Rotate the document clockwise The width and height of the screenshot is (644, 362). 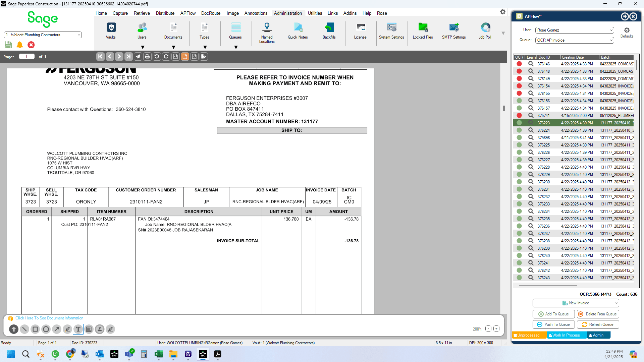tap(166, 57)
